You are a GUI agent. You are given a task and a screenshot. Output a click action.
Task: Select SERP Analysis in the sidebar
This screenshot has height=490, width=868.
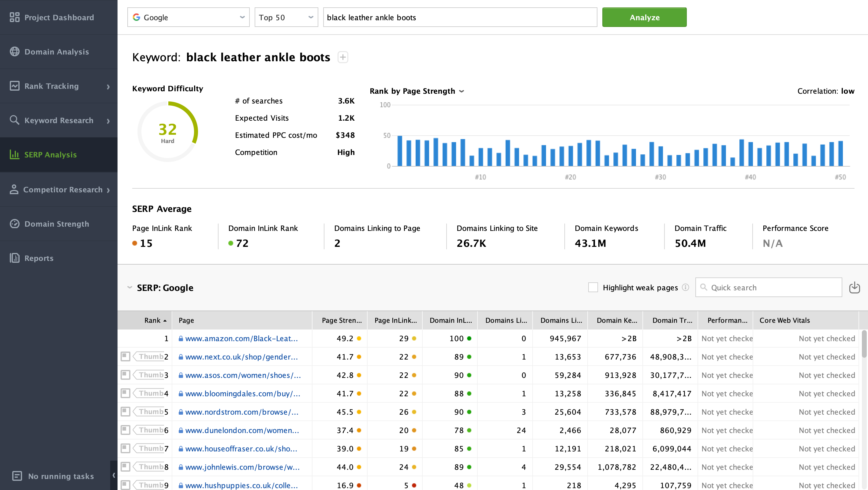pyautogui.click(x=59, y=154)
